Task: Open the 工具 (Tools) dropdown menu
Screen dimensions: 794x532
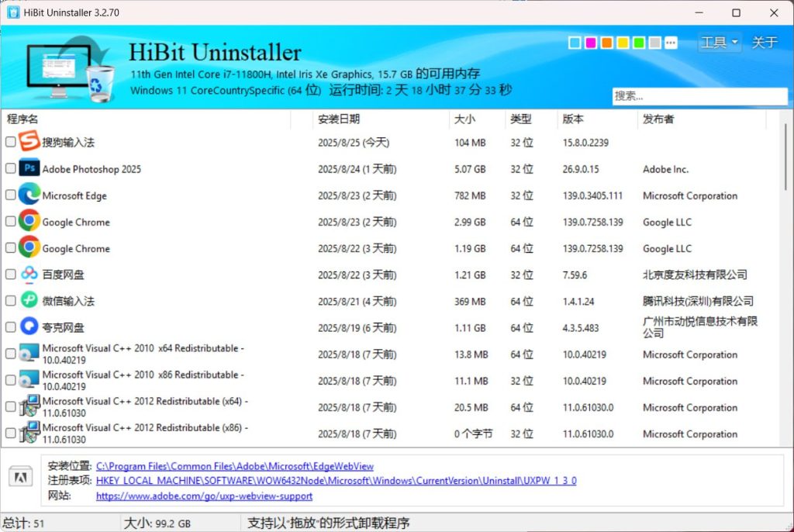Action: click(719, 43)
